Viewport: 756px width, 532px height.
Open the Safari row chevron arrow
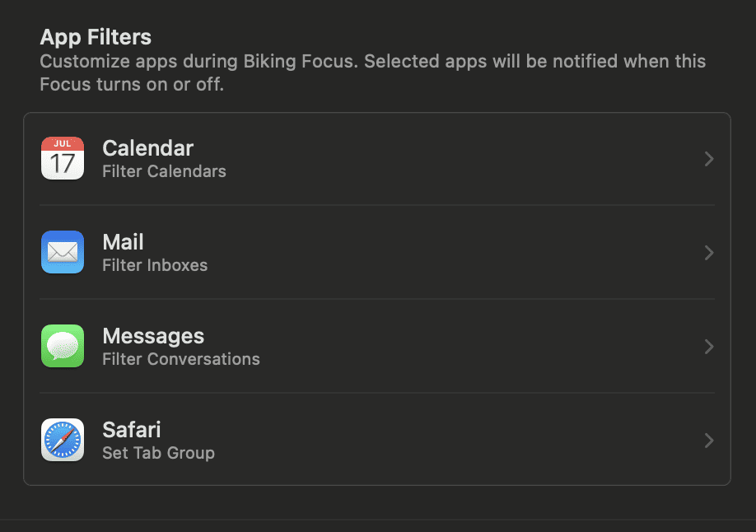click(708, 441)
